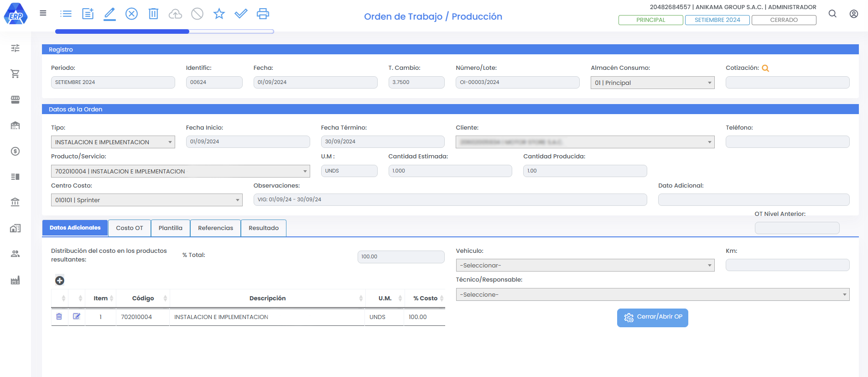Image resolution: width=868 pixels, height=377 pixels.
Task: Open the search magnifier in the header
Action: 832,14
